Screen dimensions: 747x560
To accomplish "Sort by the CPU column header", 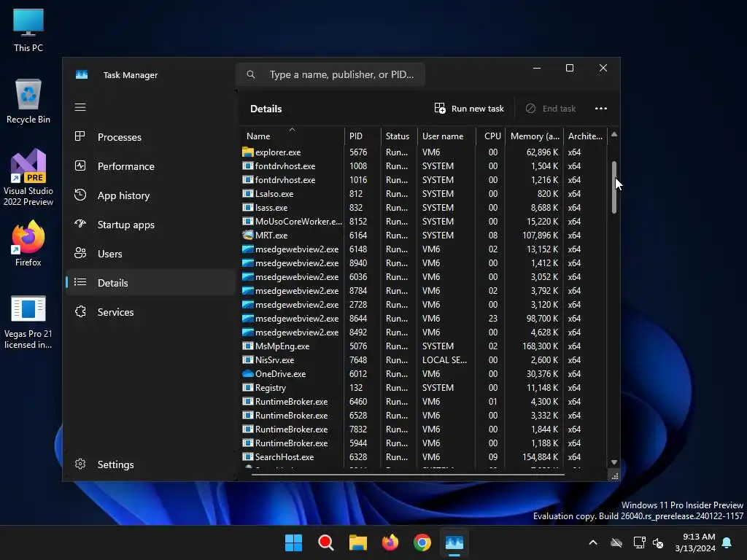I will pos(491,136).
